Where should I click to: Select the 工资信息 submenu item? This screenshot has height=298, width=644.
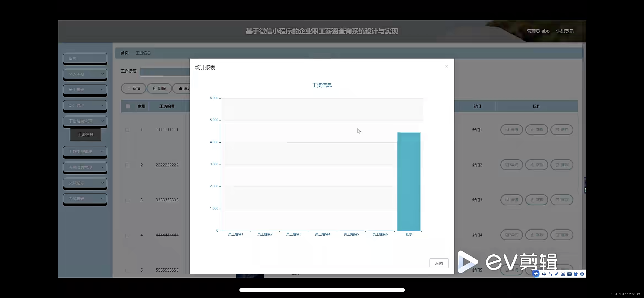(85, 134)
